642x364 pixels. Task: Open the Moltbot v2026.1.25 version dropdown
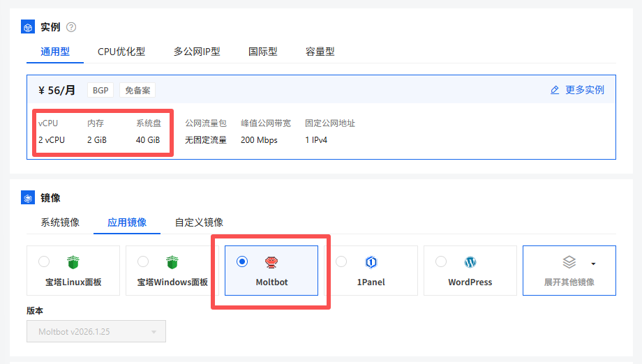96,332
